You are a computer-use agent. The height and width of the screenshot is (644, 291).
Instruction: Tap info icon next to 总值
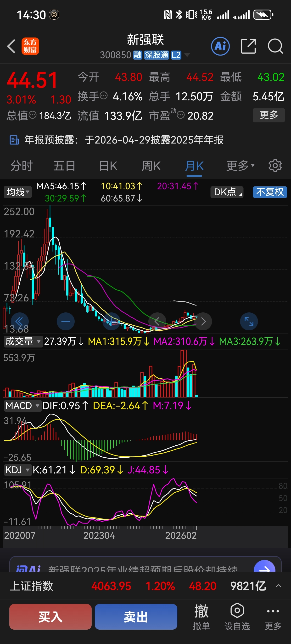(33, 115)
